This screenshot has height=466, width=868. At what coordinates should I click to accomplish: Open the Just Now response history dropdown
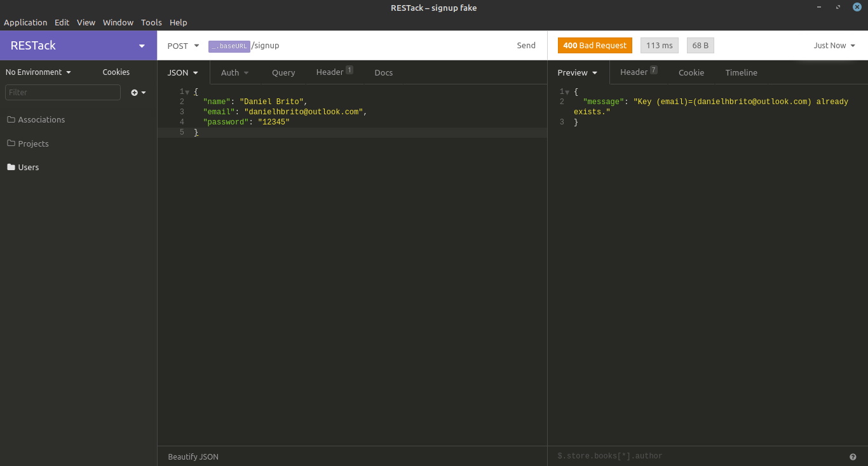(834, 46)
